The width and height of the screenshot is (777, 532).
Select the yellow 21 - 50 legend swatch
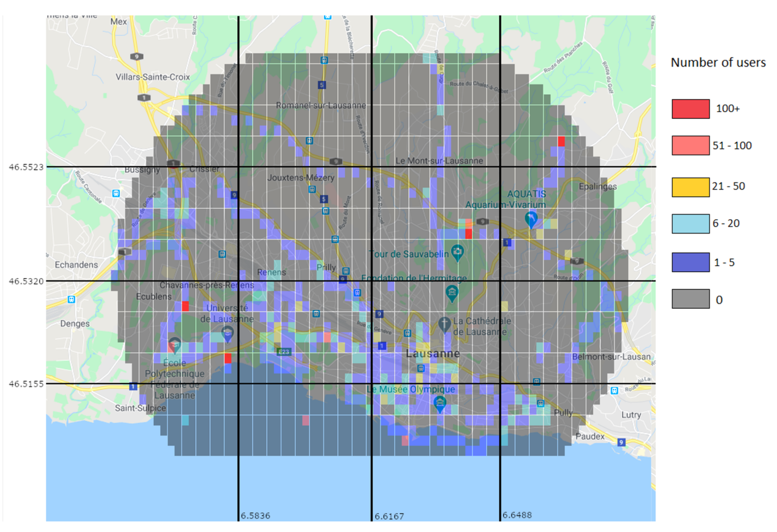[690, 187]
